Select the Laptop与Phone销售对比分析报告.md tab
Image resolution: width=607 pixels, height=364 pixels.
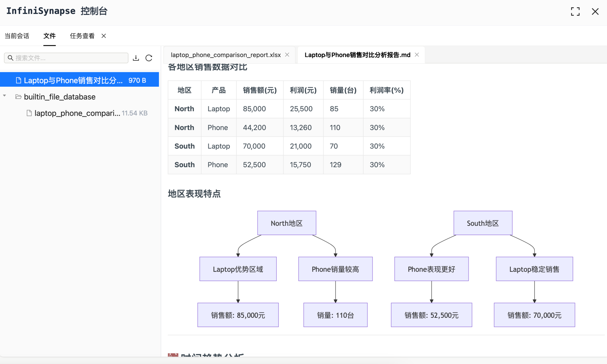click(357, 55)
